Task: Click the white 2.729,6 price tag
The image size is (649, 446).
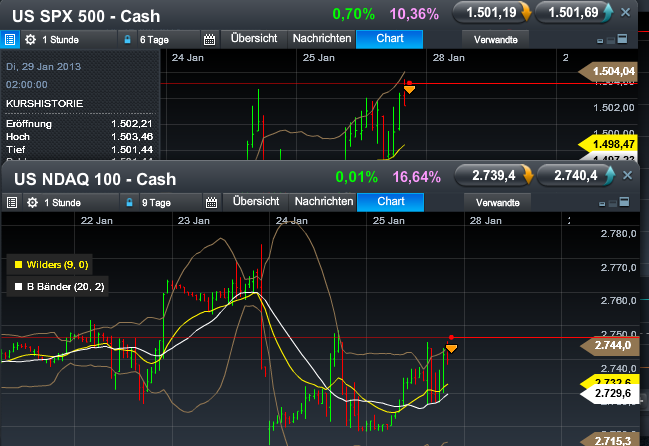Action: [x=609, y=393]
